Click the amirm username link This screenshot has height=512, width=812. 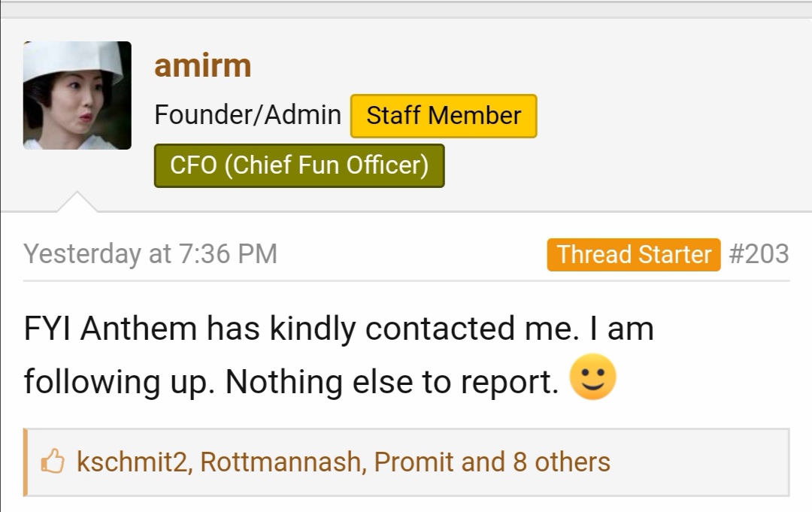tap(202, 65)
